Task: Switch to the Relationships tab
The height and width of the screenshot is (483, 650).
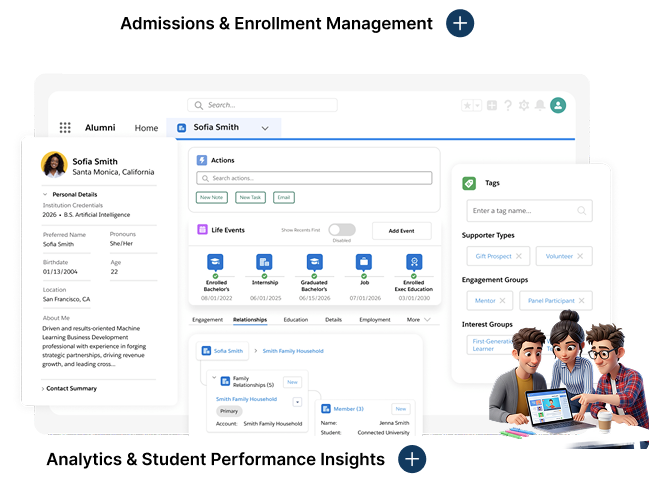Action: pyautogui.click(x=250, y=320)
